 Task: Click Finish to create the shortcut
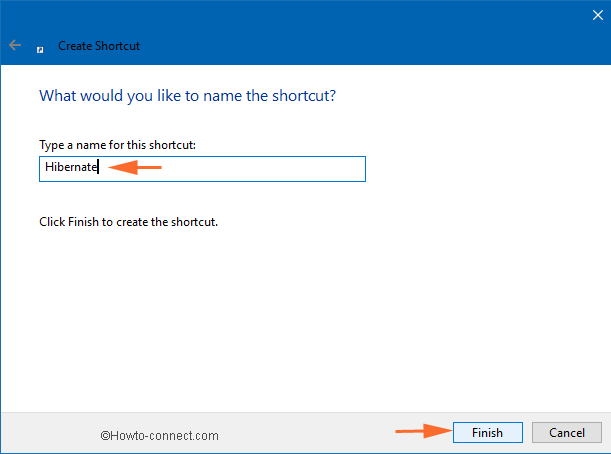tap(487, 432)
